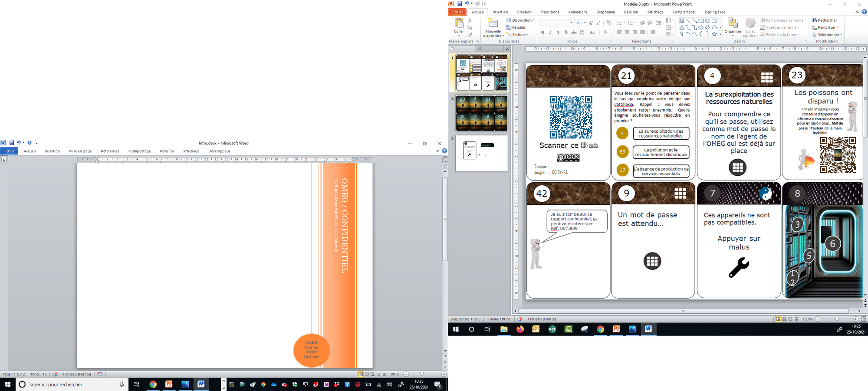Save the Word document via quick access icon
Image resolution: width=868 pixels, height=391 pixels.
tap(12, 143)
